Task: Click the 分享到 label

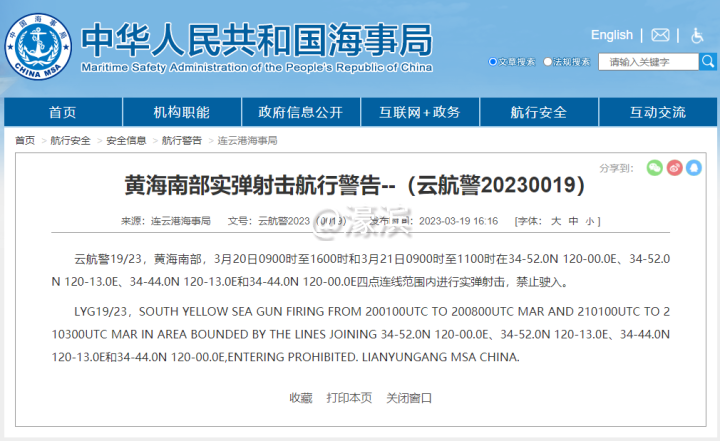Action: tap(616, 168)
